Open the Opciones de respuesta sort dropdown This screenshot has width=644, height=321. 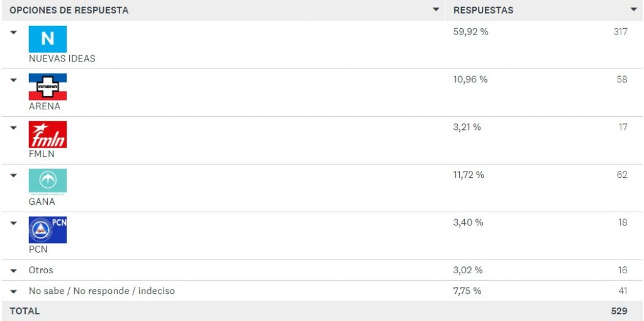pos(436,9)
